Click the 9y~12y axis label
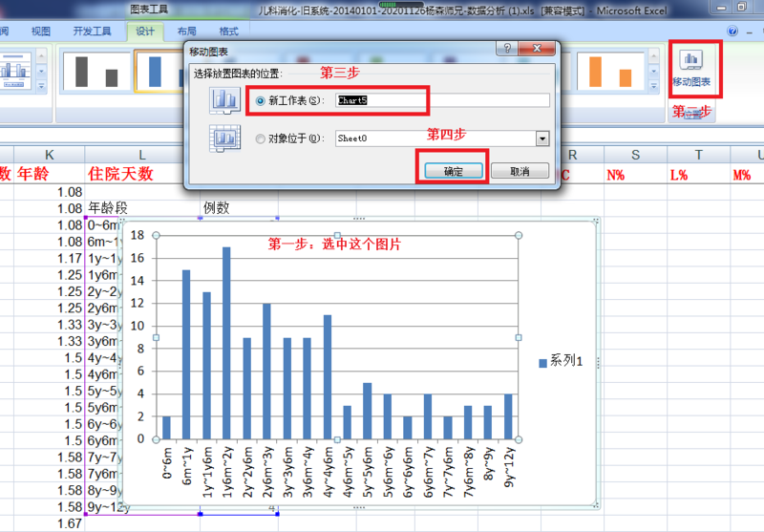The width and height of the screenshot is (764, 532). [509, 468]
